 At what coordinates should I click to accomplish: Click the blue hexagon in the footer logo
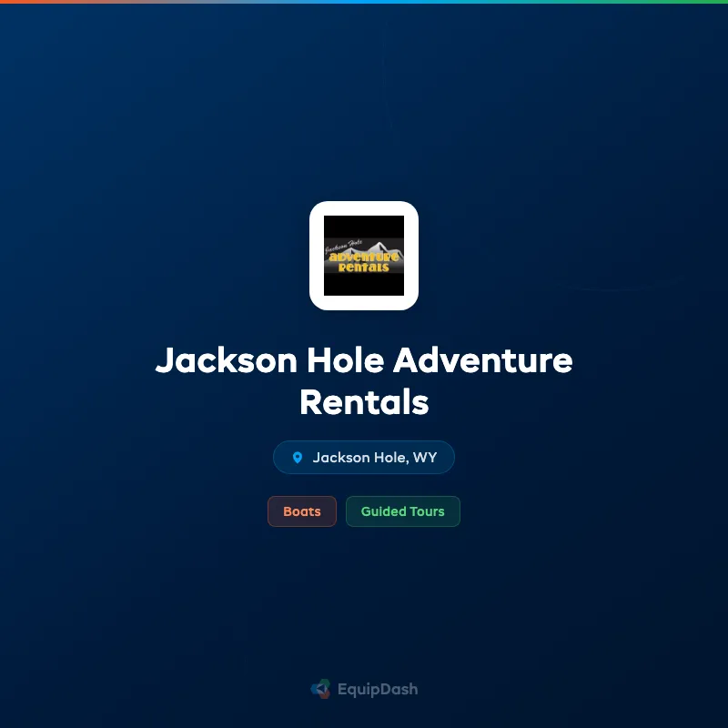pos(315,689)
